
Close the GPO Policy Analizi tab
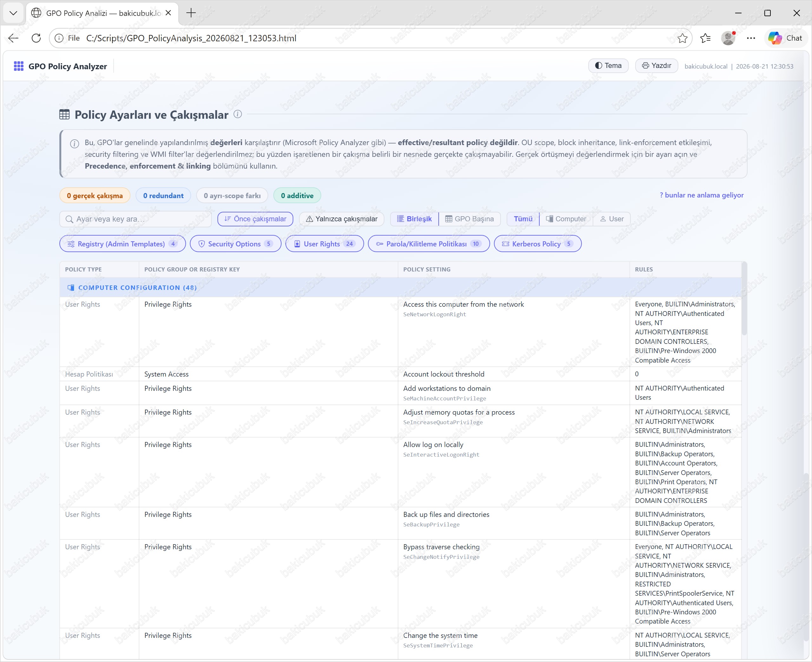[x=169, y=13]
